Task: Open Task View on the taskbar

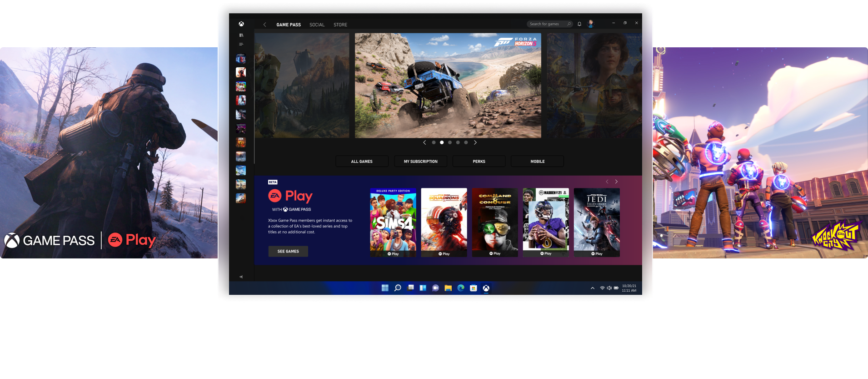Action: pos(410,288)
